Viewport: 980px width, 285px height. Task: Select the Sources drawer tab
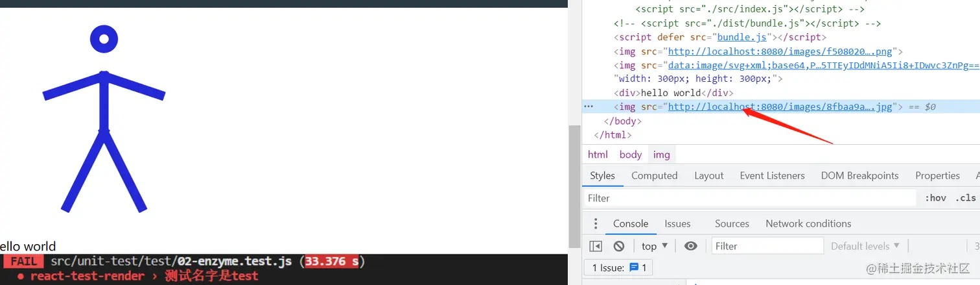pyautogui.click(x=732, y=223)
